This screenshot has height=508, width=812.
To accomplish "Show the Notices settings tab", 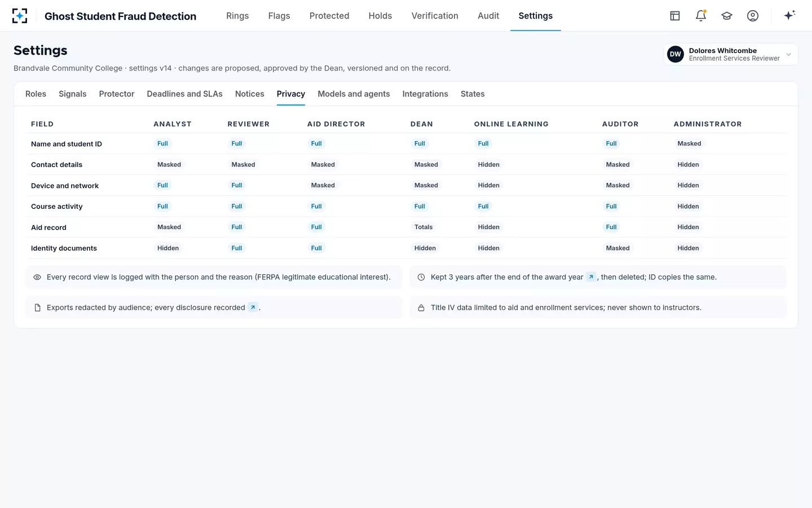I will point(250,94).
